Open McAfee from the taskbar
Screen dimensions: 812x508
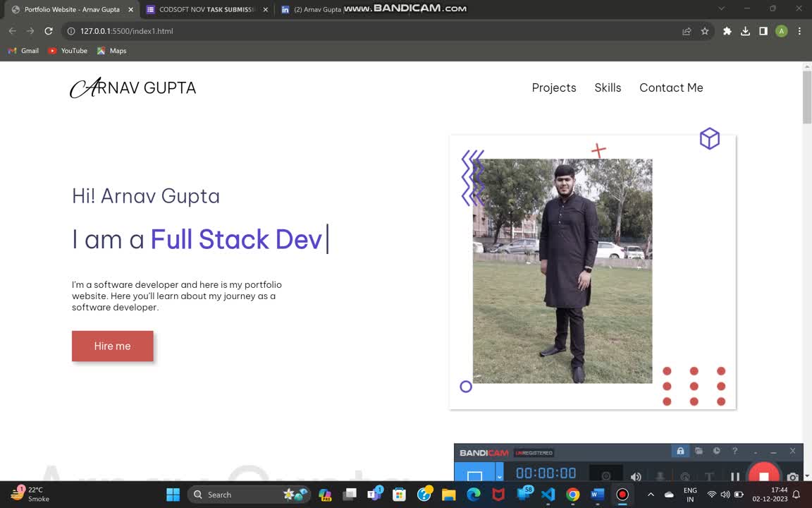(x=498, y=495)
